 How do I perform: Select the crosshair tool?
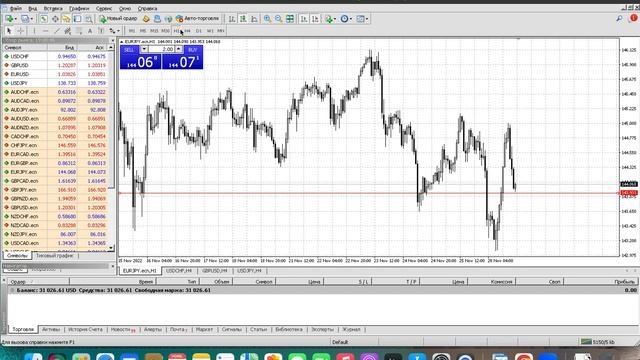[20, 31]
